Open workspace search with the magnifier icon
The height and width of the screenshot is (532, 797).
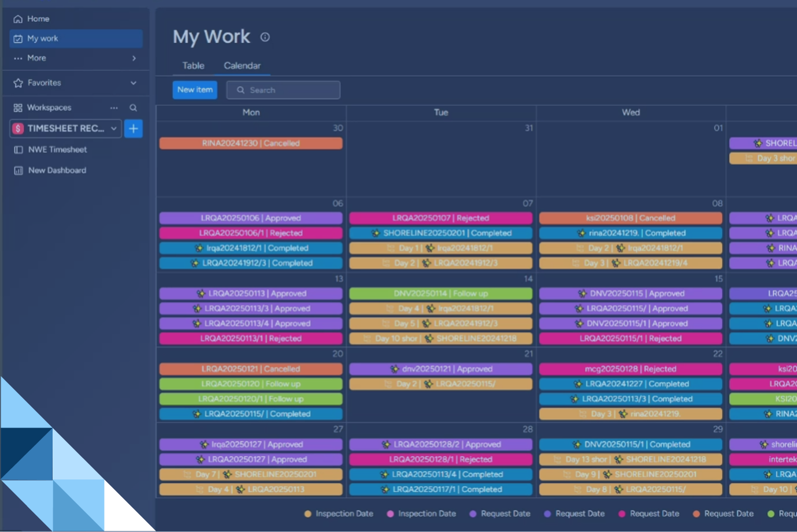coord(133,107)
